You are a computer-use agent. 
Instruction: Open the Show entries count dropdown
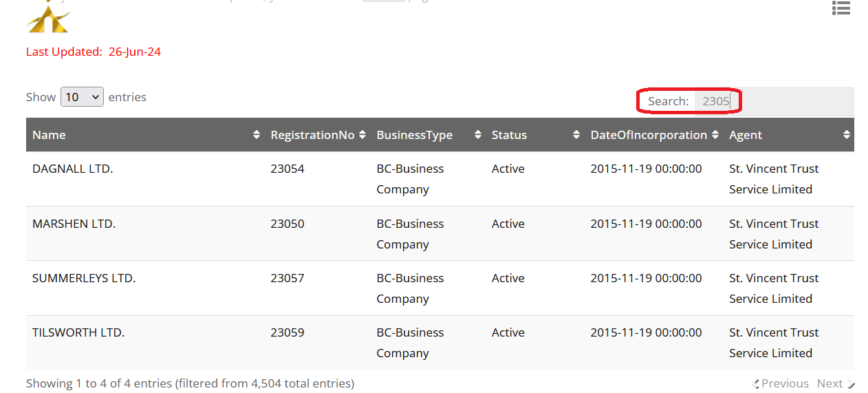[82, 97]
